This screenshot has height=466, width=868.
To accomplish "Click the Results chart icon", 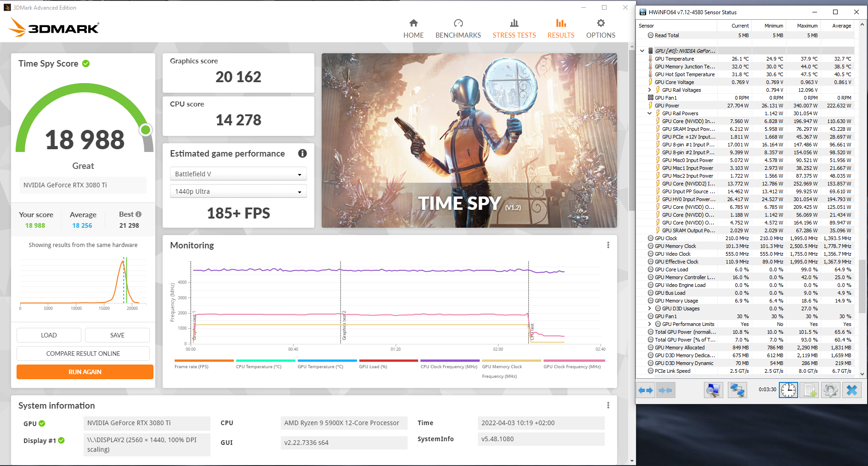I will pos(561,23).
